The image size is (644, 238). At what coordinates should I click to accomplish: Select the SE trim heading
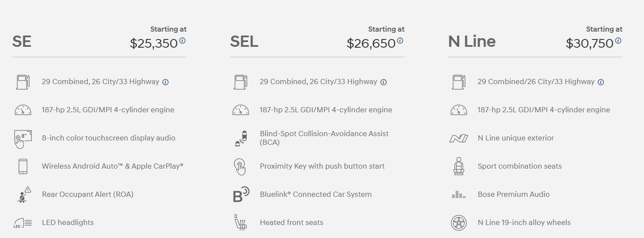click(x=22, y=42)
